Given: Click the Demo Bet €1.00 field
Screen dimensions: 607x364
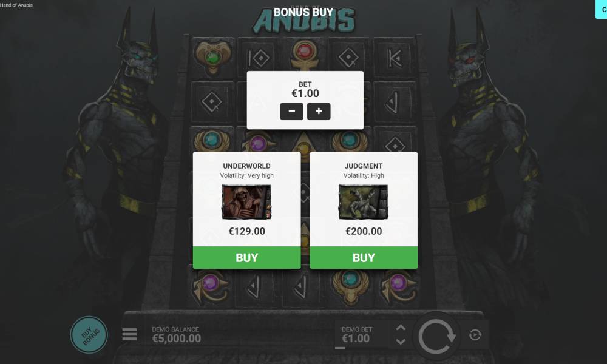Looking at the screenshot, I should [x=356, y=335].
